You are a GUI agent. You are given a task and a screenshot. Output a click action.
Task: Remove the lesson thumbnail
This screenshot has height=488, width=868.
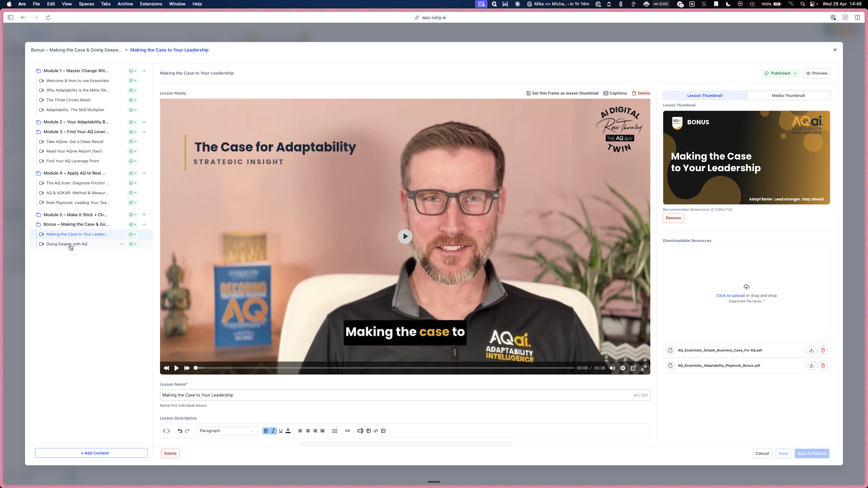click(673, 218)
